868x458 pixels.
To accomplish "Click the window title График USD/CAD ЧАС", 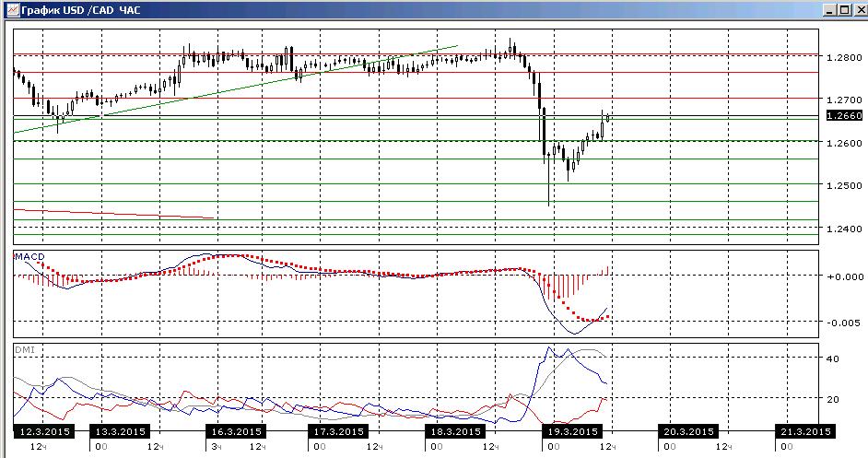I will pyautogui.click(x=81, y=10).
